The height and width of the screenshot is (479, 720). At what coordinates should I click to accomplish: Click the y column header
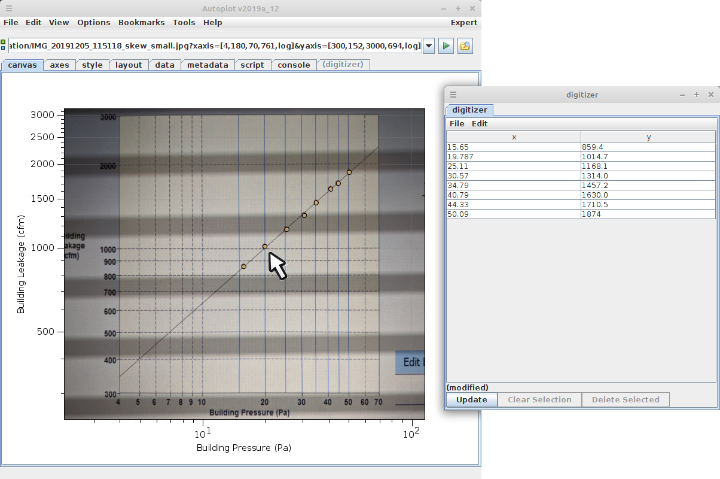[x=648, y=137]
